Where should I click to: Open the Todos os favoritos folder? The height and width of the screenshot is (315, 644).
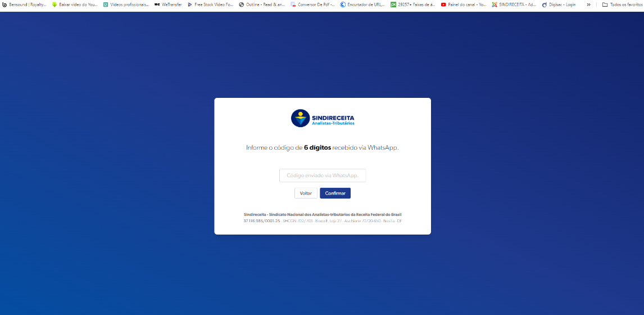622,4
